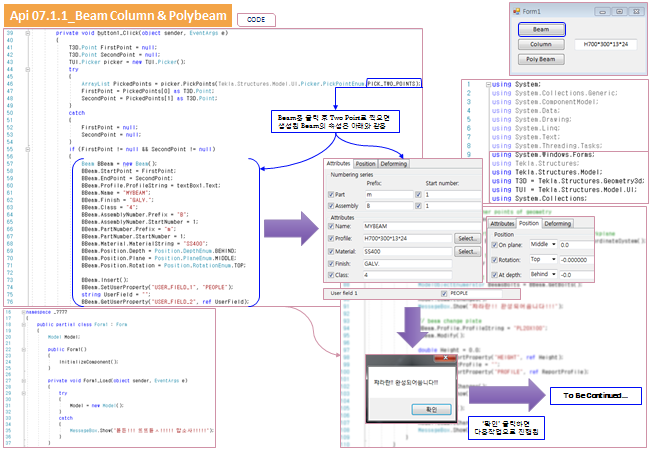Screen dimensions: 650x450
Task: Click Select... next to the Profile field
Action: [468, 239]
